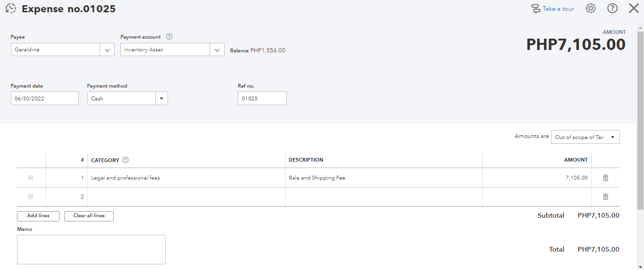Click inside the Memo text box
644x270 pixels.
click(91, 249)
